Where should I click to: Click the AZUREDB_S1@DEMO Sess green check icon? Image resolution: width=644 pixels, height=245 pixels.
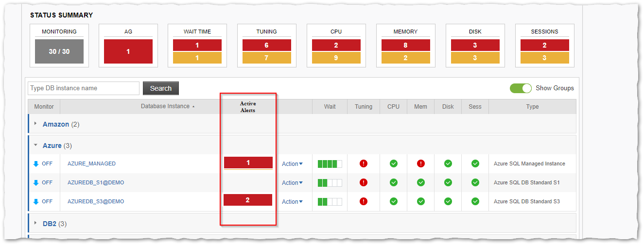click(475, 182)
